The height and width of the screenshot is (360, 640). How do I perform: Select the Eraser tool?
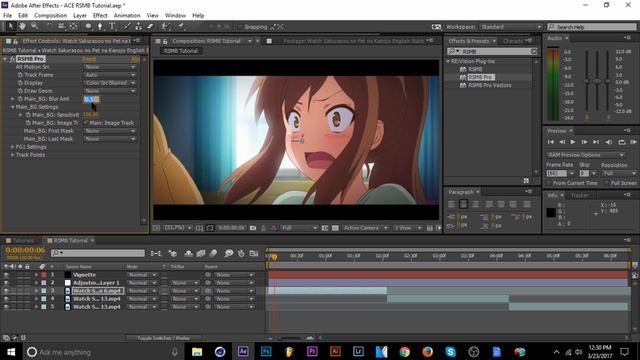click(x=150, y=27)
